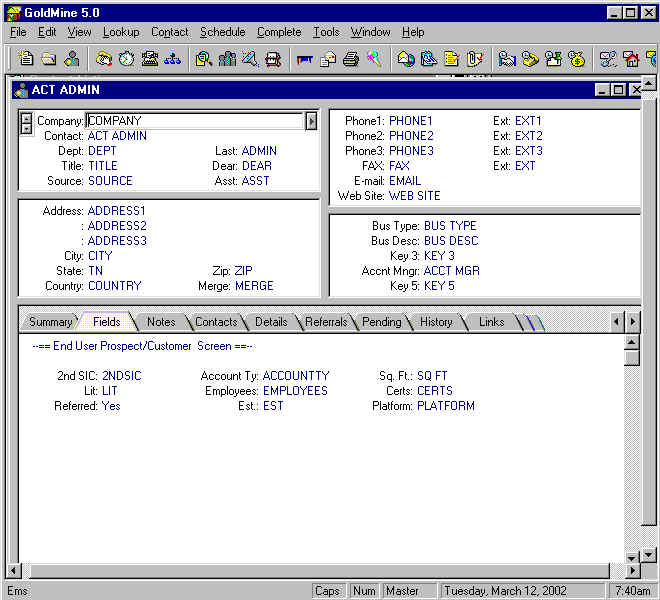Click the date in the status bar
The height and width of the screenshot is (600, 660).
[506, 591]
